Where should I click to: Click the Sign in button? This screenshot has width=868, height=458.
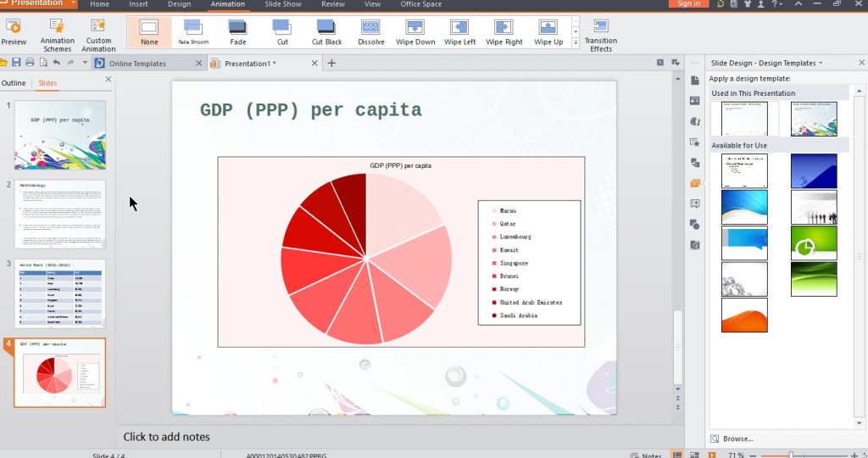688,3
